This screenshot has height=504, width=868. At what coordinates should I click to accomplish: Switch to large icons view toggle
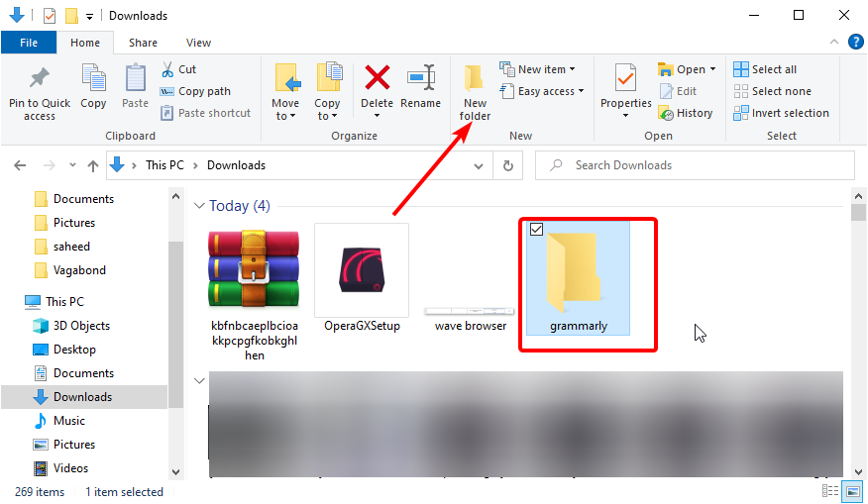(852, 491)
